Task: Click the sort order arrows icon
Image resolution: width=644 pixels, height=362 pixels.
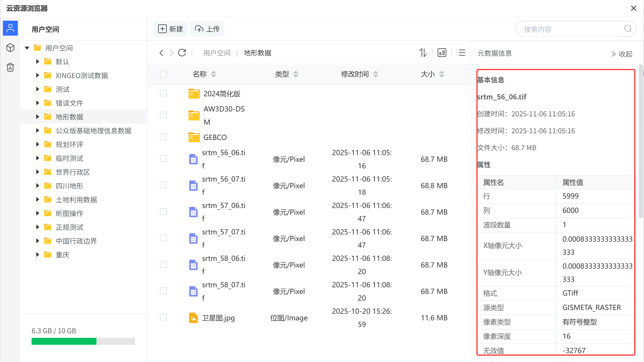Action: click(423, 53)
